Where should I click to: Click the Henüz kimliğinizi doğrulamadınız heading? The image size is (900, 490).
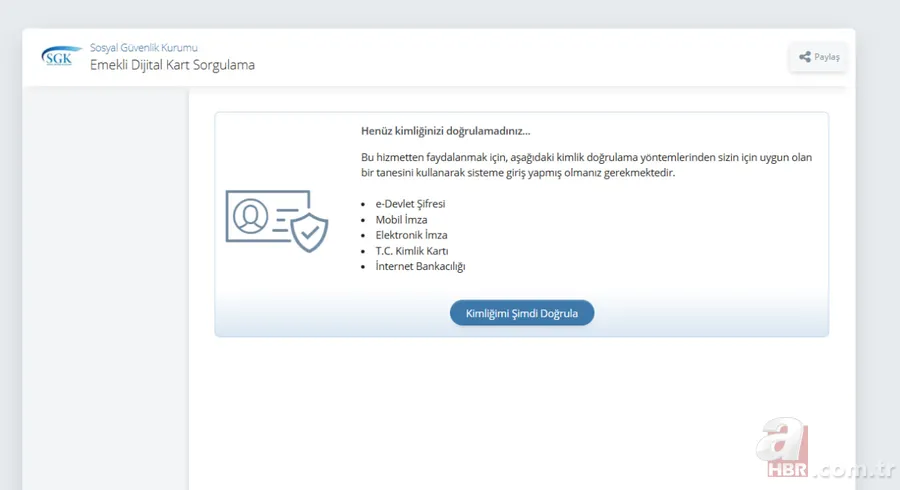[x=445, y=131]
